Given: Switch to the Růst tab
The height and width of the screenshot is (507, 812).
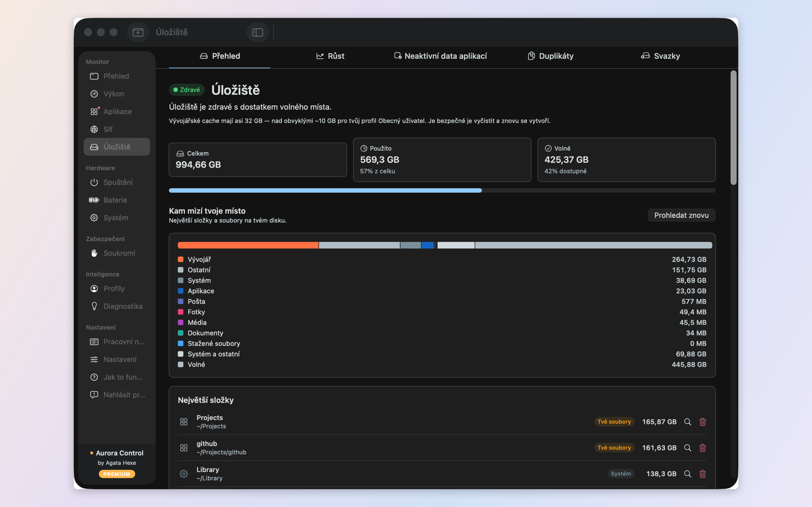Looking at the screenshot, I should coord(330,56).
